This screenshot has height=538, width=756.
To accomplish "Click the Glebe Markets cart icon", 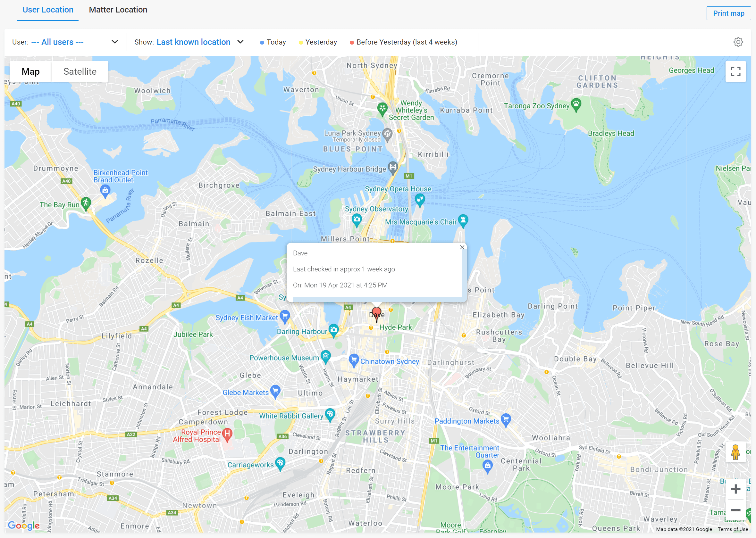I will click(x=275, y=392).
